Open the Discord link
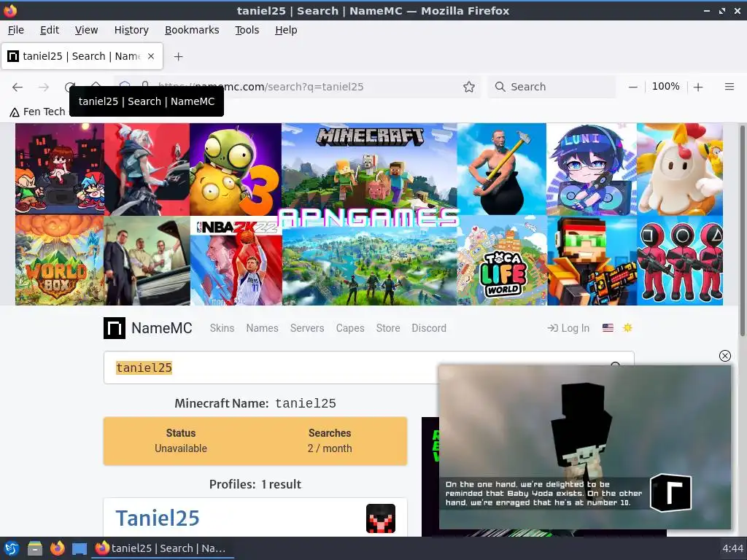 tap(429, 328)
